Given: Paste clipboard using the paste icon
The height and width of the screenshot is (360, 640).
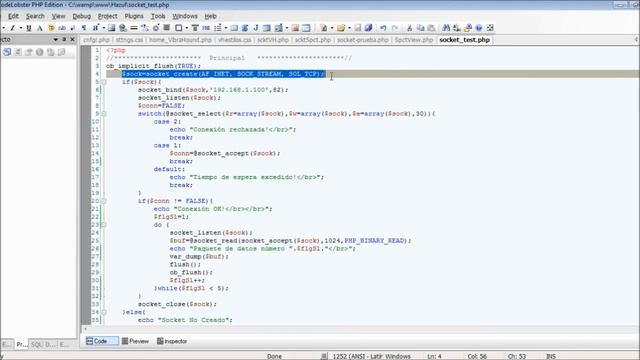Looking at the screenshot, I should 431,28.
